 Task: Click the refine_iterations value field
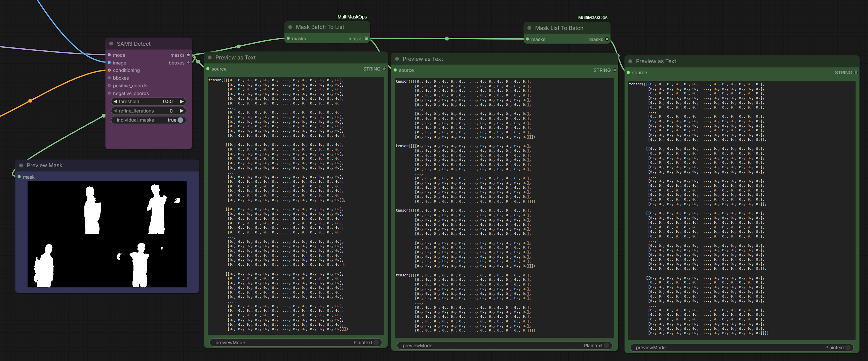(171, 111)
